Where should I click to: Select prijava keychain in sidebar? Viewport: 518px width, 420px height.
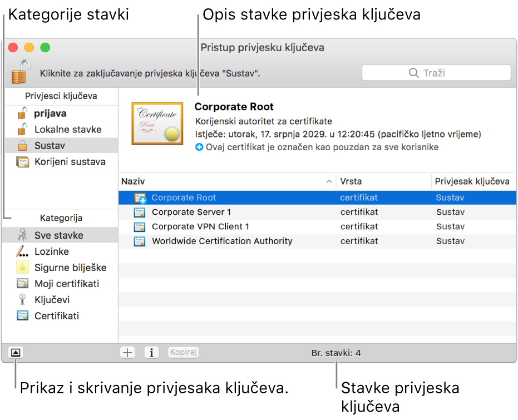(x=61, y=113)
